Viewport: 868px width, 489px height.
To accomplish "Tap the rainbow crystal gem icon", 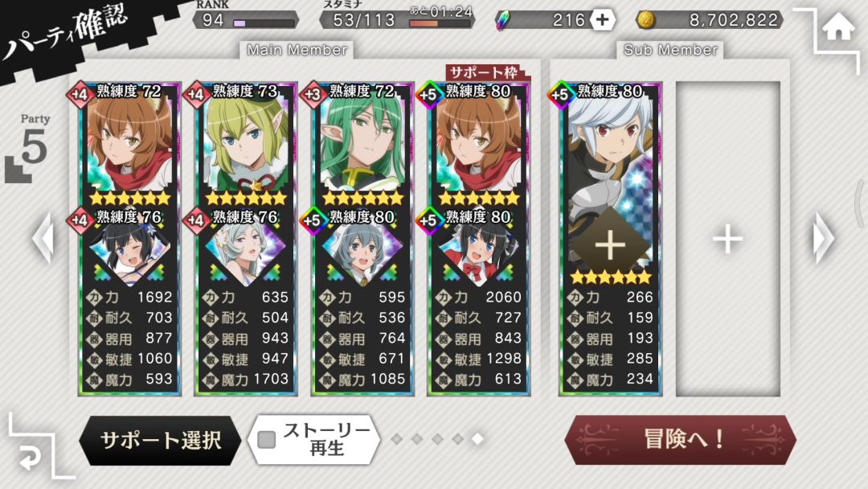I will point(503,20).
